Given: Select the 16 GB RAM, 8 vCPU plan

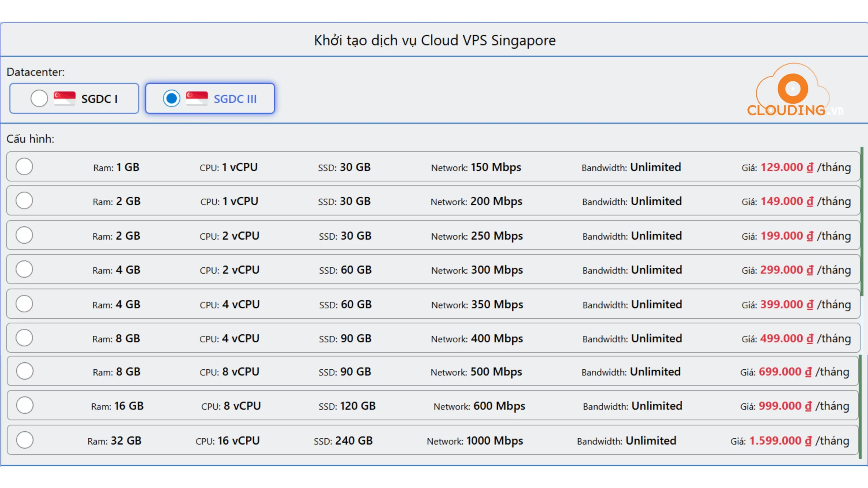Looking at the screenshot, I should [x=24, y=405].
